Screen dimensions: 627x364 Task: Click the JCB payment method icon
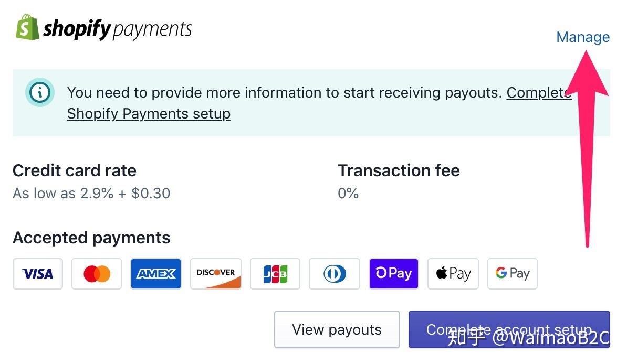click(x=275, y=273)
